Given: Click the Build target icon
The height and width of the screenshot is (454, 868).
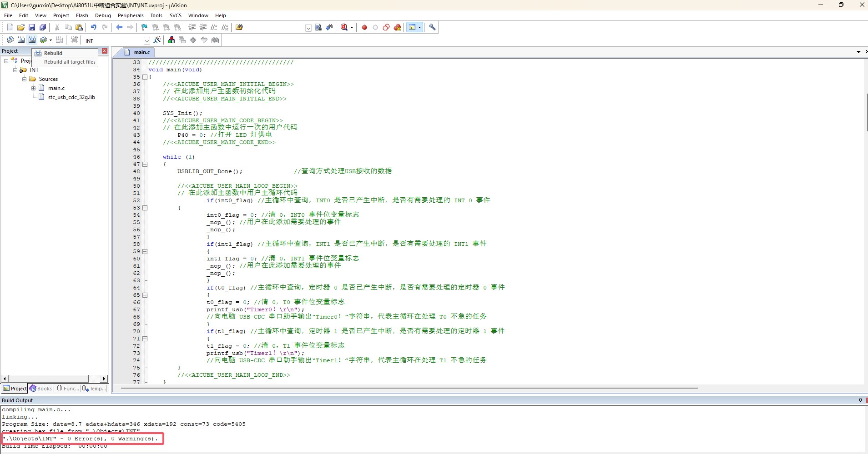Looking at the screenshot, I should pos(21,40).
